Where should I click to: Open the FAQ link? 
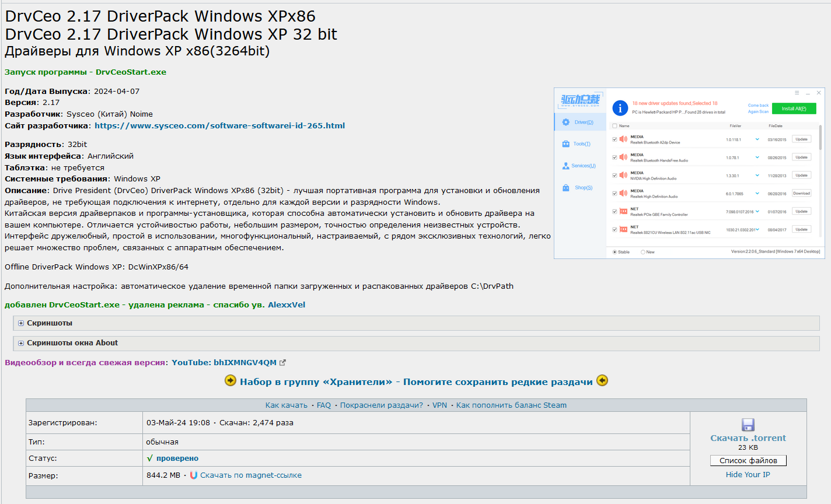point(324,405)
